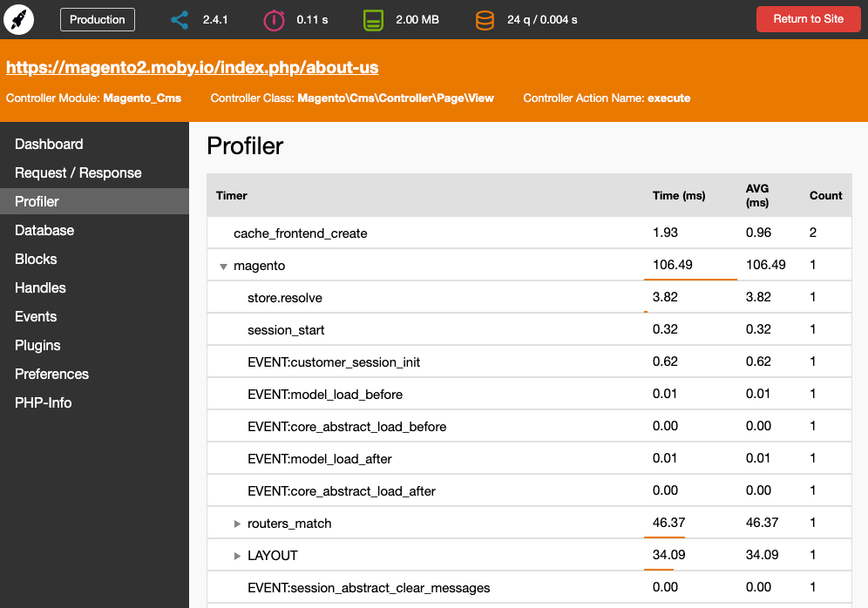868x608 pixels.
Task: Select EVENT:session_abstract_clear_messages row name
Action: pos(369,588)
